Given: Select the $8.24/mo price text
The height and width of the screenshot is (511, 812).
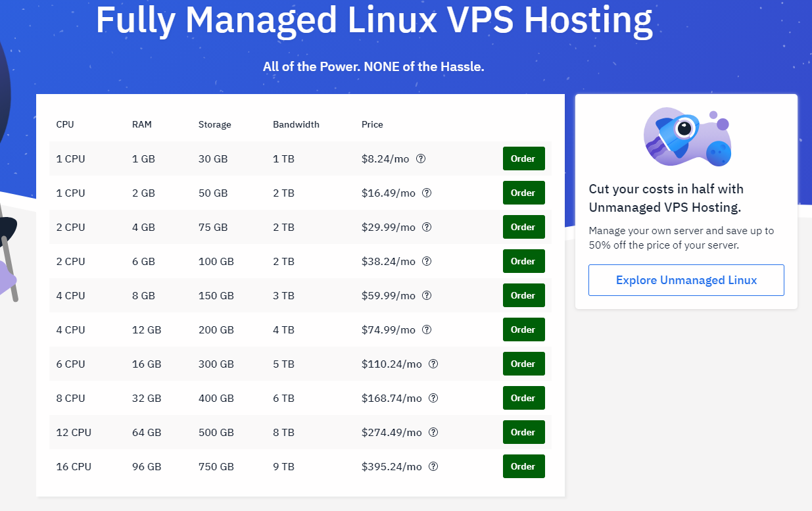Looking at the screenshot, I should pyautogui.click(x=385, y=158).
